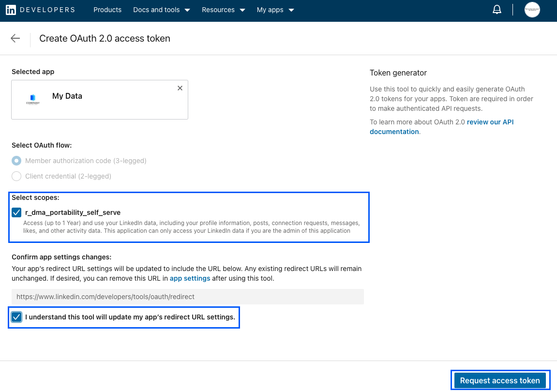The image size is (557, 392).
Task: Click the Confirm app settings changes heading
Action: 61,257
